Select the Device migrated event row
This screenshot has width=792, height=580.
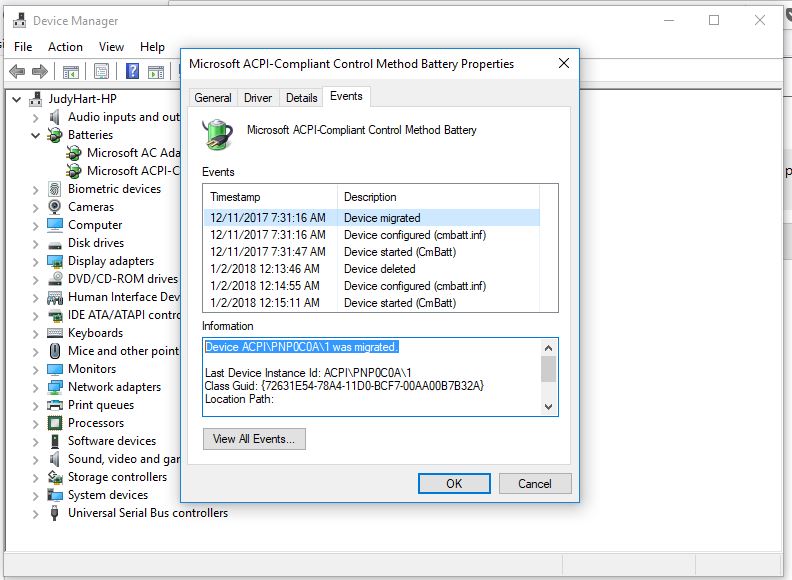click(372, 218)
